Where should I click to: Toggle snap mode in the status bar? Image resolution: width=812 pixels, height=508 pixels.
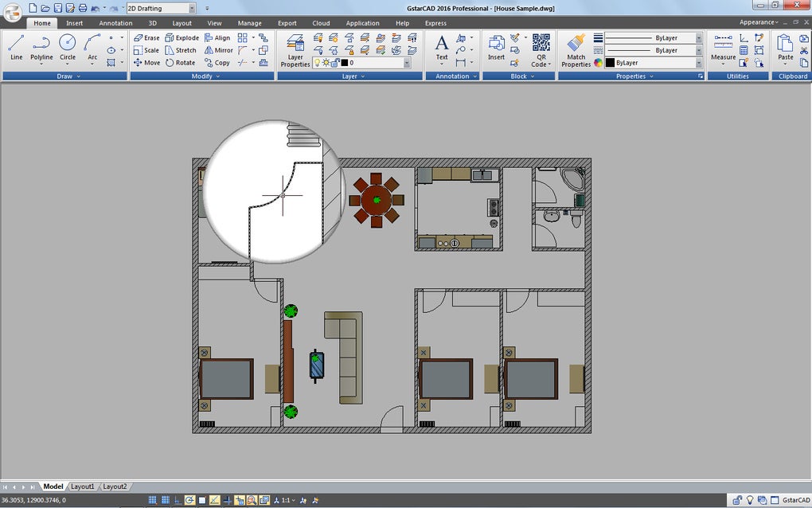click(x=153, y=500)
